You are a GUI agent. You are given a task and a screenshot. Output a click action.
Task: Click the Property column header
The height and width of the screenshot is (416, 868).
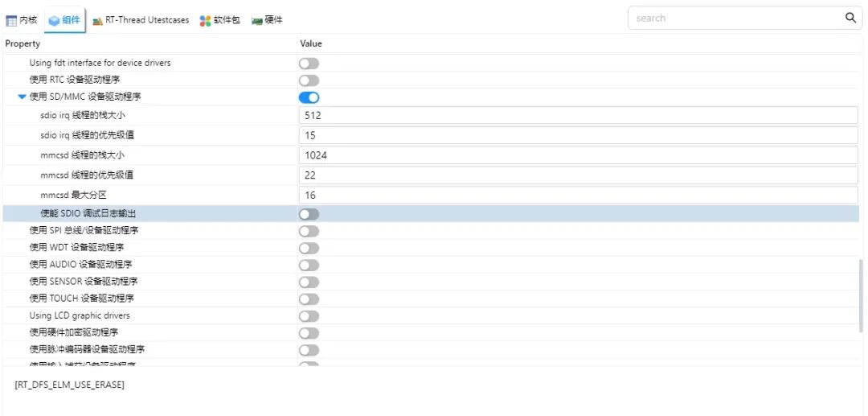(23, 43)
